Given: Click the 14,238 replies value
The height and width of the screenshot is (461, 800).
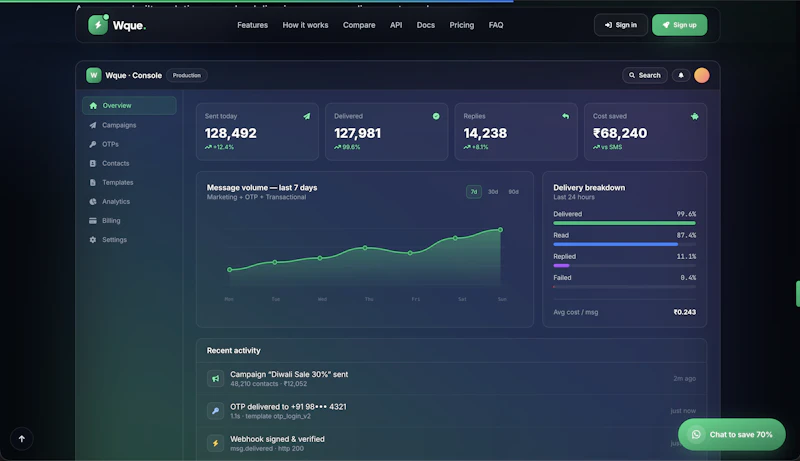Looking at the screenshot, I should 485,133.
